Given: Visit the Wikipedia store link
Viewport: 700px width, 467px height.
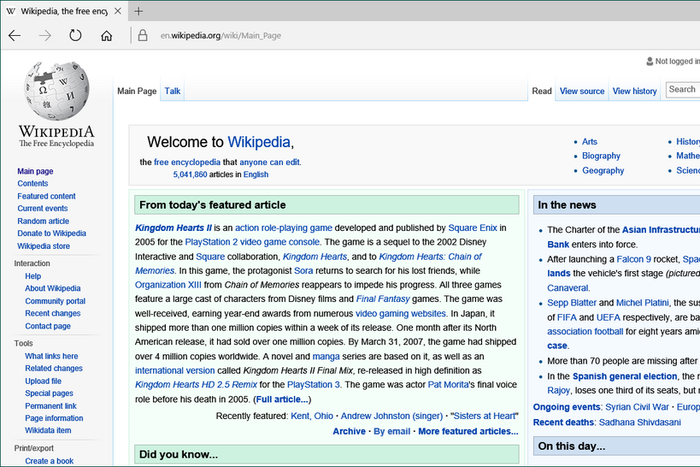Looking at the screenshot, I should pos(43,246).
